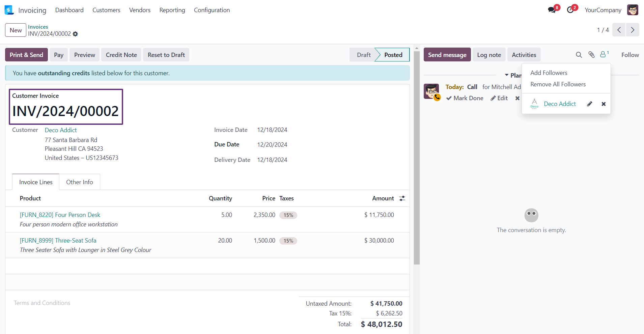Click the Amount column header
This screenshot has width=644, height=334.
383,198
